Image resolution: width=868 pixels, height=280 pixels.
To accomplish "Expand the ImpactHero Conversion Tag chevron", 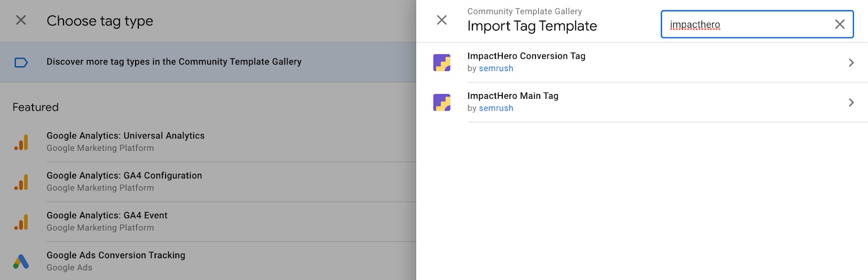I will 851,62.
